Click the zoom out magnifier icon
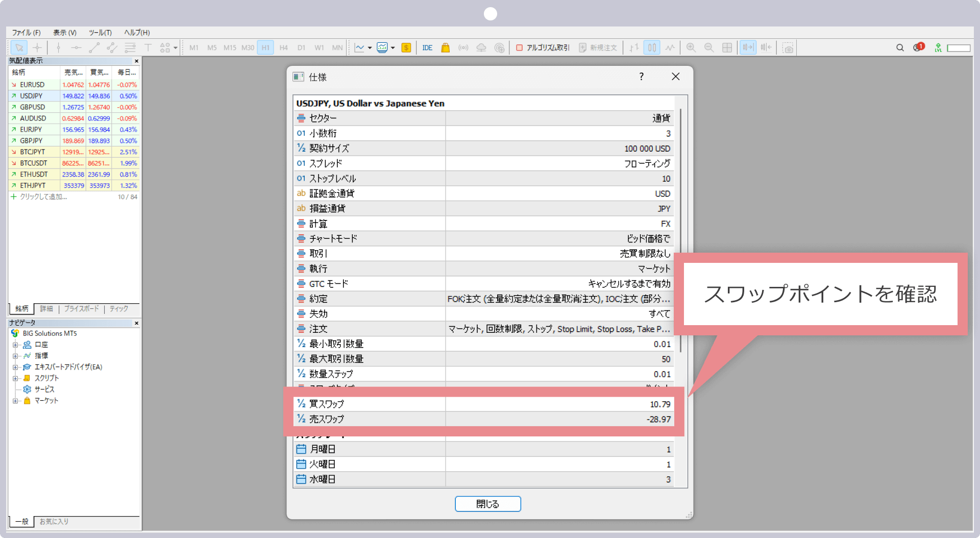 click(709, 48)
